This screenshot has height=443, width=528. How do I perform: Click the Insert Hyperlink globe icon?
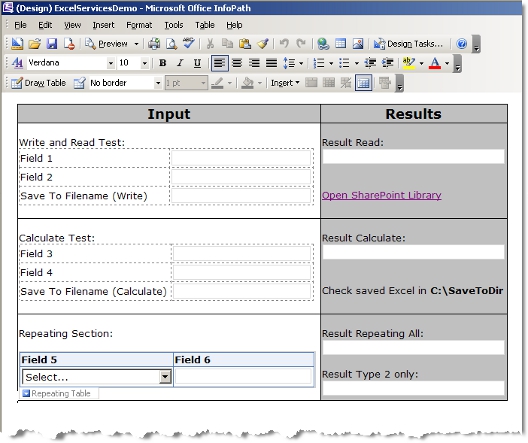(x=323, y=44)
